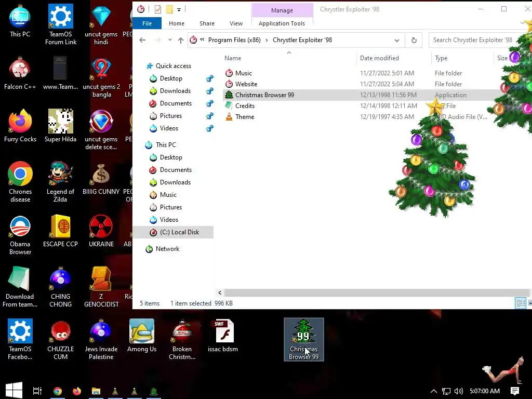The image size is (532, 399).
Task: Switch to large icons view
Action: coord(530,303)
